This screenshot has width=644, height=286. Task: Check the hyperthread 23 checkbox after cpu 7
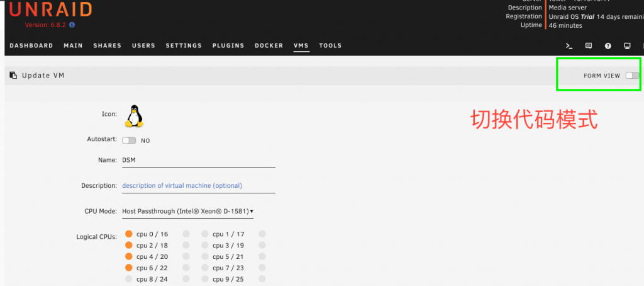pos(262,268)
